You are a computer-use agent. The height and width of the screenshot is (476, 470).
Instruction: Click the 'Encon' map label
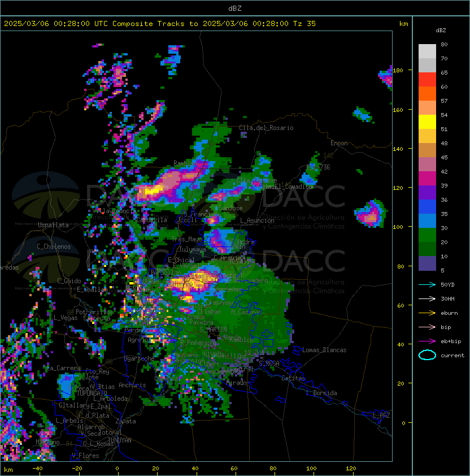339,143
